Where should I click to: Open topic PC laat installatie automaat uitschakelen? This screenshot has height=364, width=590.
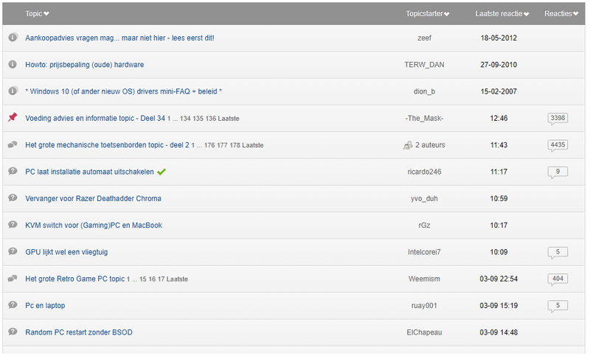point(89,172)
